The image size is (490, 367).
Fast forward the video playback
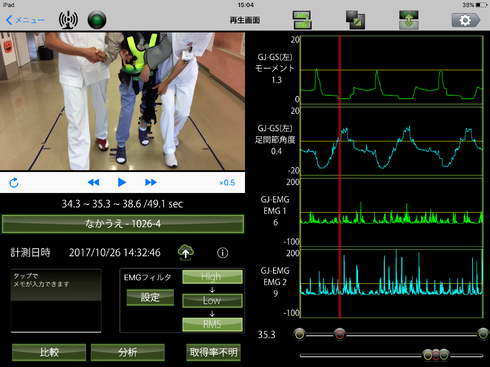pyautogui.click(x=151, y=182)
